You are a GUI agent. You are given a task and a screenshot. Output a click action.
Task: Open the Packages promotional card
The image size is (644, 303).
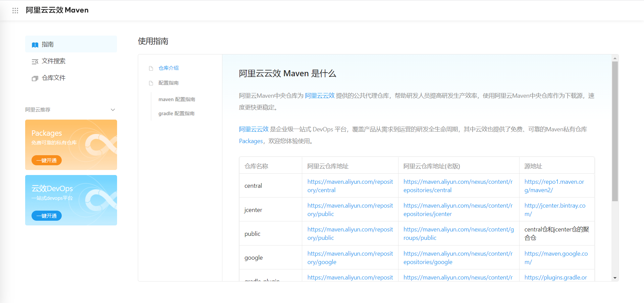(71, 145)
